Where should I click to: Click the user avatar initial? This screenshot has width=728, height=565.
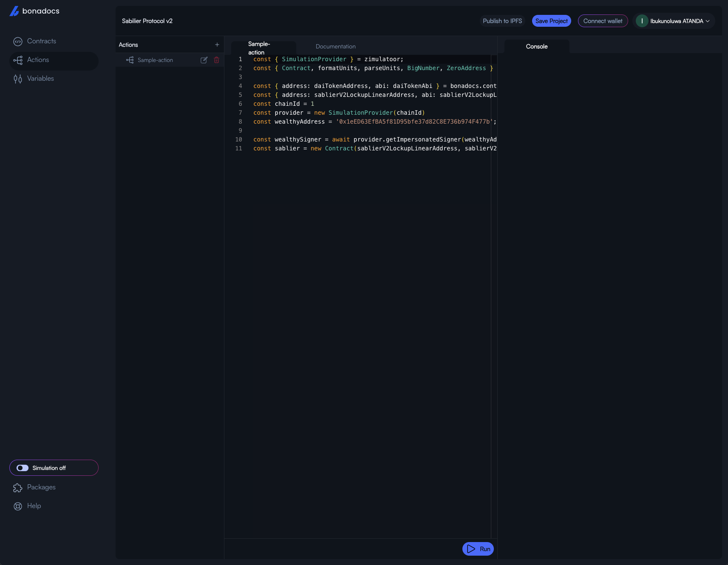tap(642, 21)
